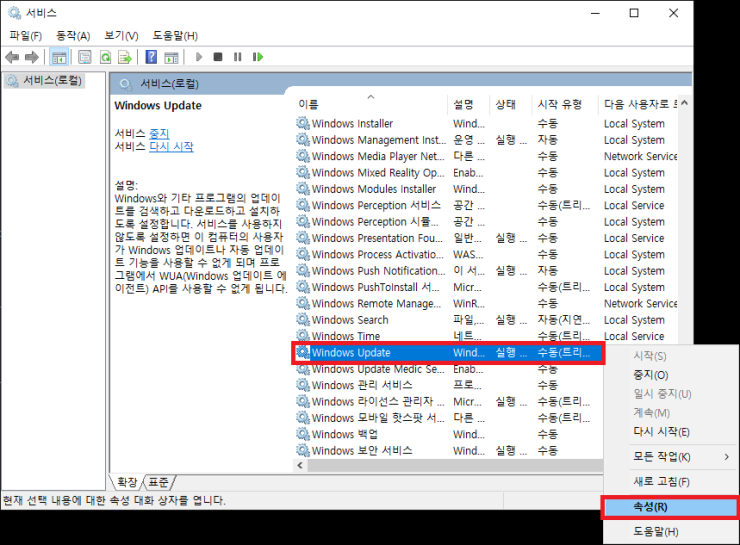Click the Start Service play icon
Screen dimensions: 740x545
(x=199, y=57)
